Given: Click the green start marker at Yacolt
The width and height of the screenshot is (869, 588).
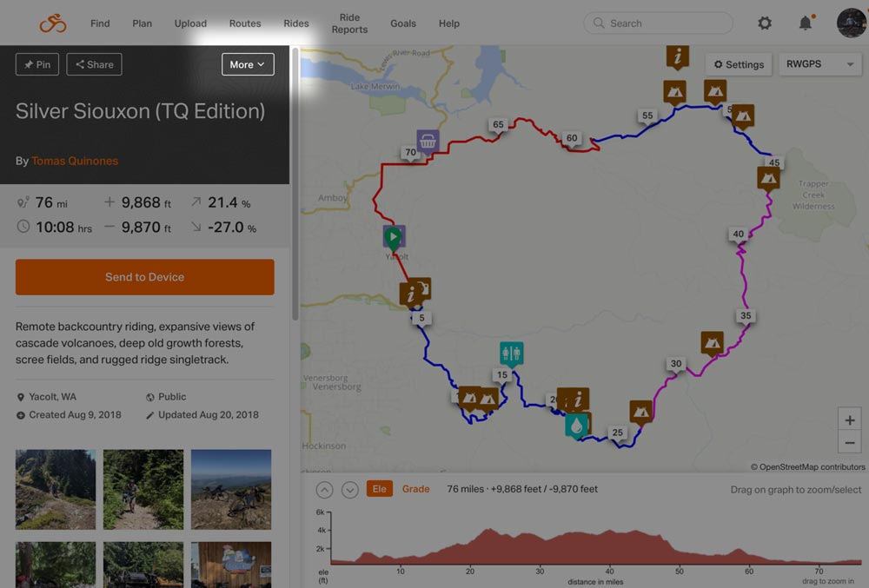Looking at the screenshot, I should pos(393,237).
